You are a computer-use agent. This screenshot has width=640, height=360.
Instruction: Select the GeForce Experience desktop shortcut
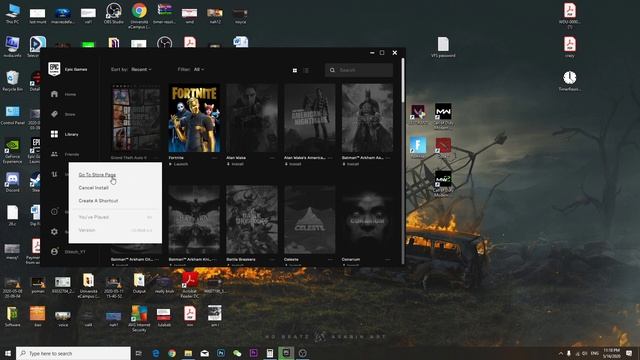(x=12, y=151)
